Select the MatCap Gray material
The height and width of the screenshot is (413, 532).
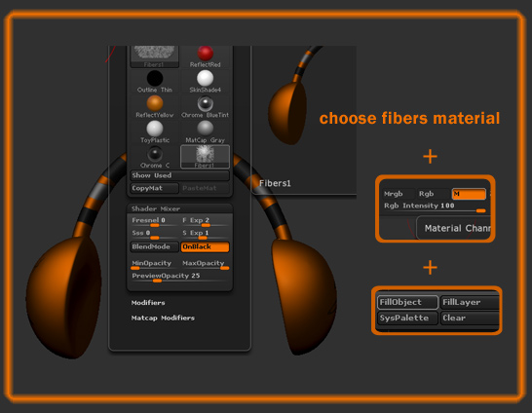(205, 131)
